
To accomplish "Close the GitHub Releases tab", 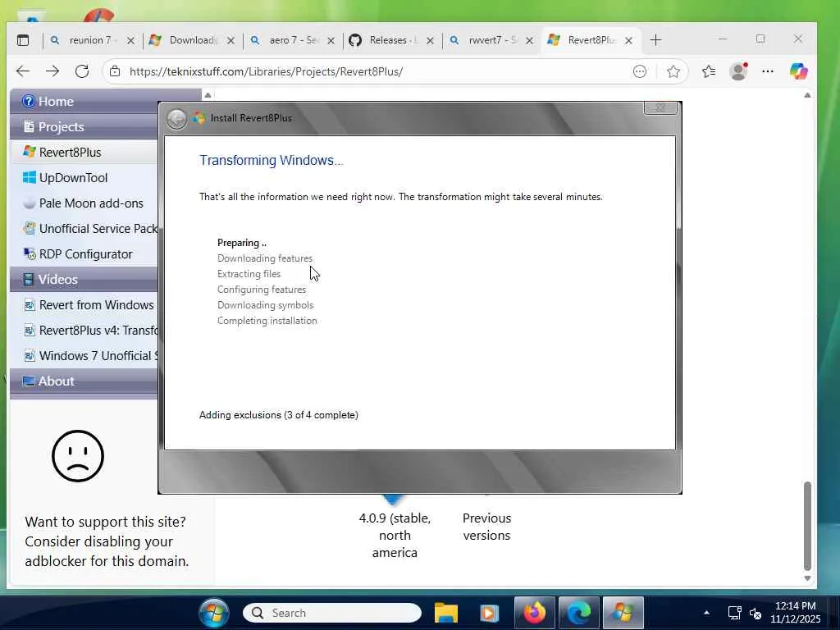I will [430, 41].
